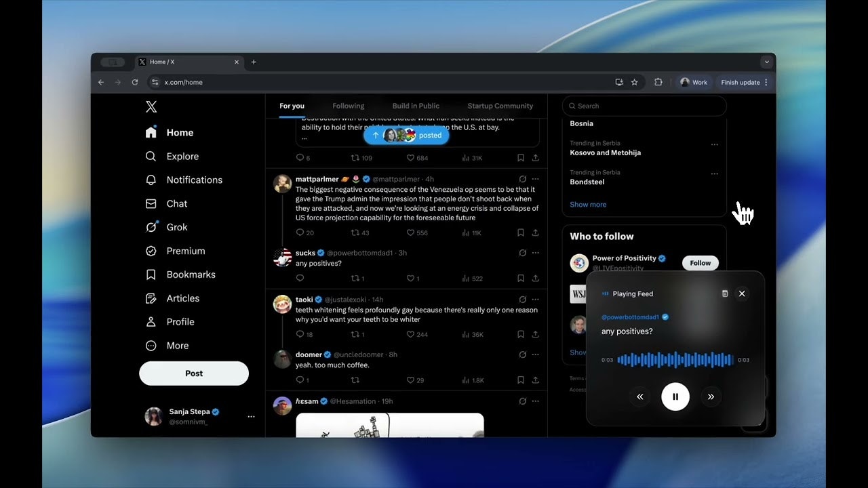Bookmark the sucks reply
This screenshot has width=868, height=488.
[x=521, y=279]
